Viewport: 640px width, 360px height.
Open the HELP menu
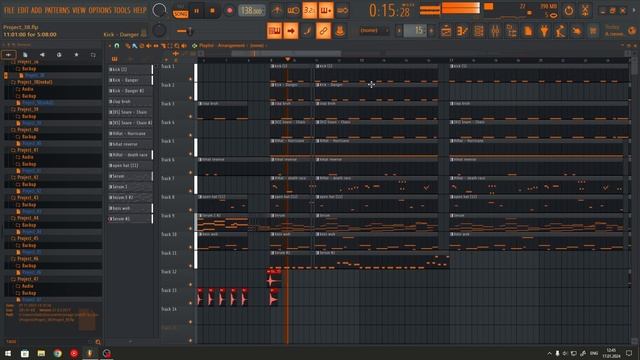pyautogui.click(x=139, y=10)
